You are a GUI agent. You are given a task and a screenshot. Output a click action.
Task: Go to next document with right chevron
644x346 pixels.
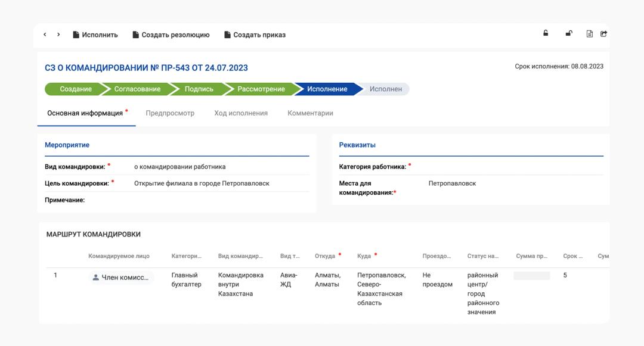[58, 35]
